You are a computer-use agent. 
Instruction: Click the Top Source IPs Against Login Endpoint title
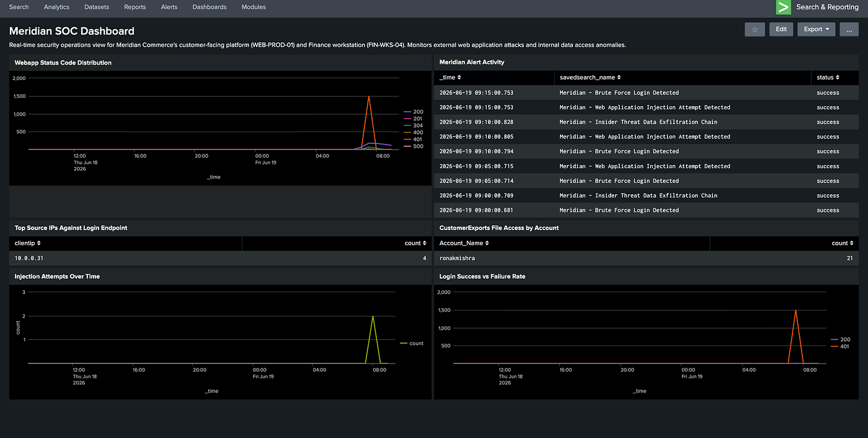point(71,228)
